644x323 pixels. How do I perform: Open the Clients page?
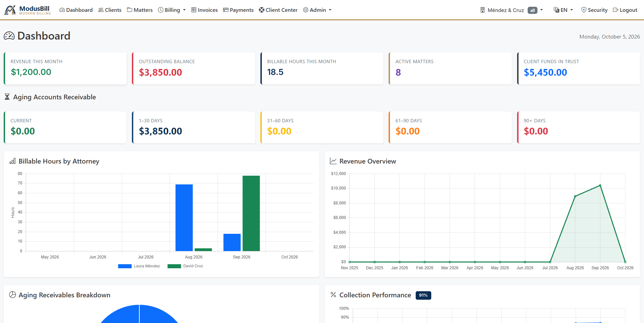point(110,10)
